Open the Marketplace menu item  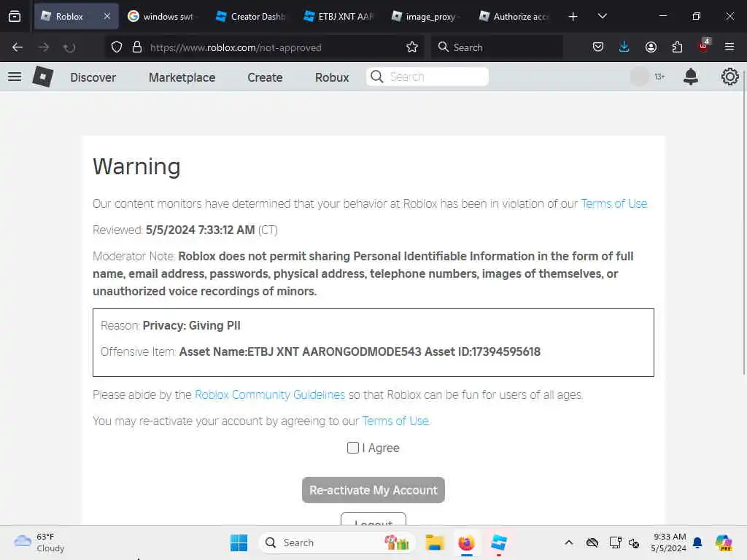(182, 77)
